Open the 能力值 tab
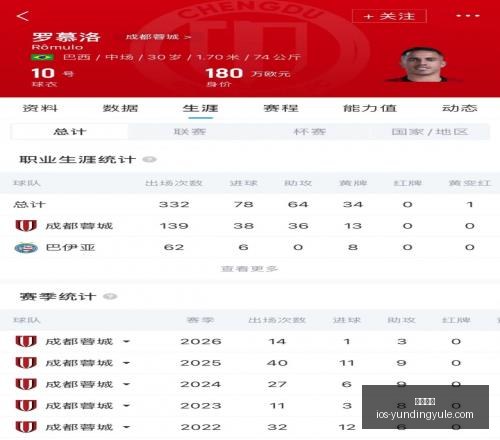500x440 pixels. point(370,108)
